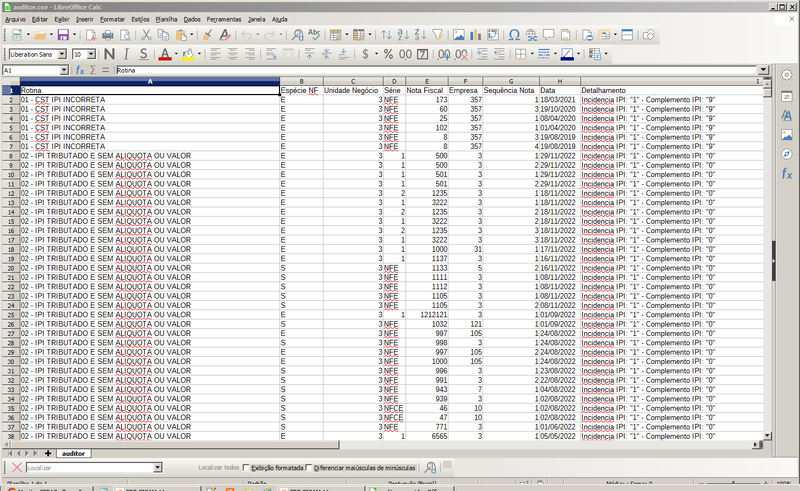
Task: Sort descending Z to A icon
Action: pos(420,35)
